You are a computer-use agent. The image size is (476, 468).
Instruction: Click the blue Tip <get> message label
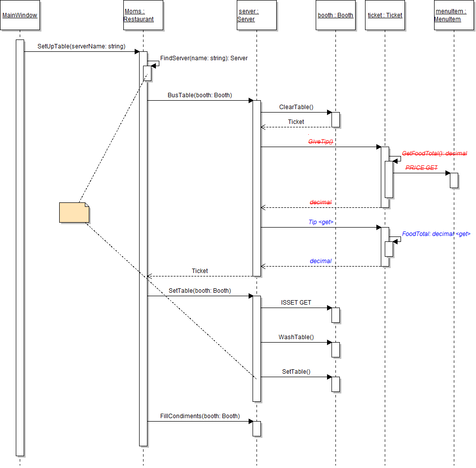click(321, 222)
